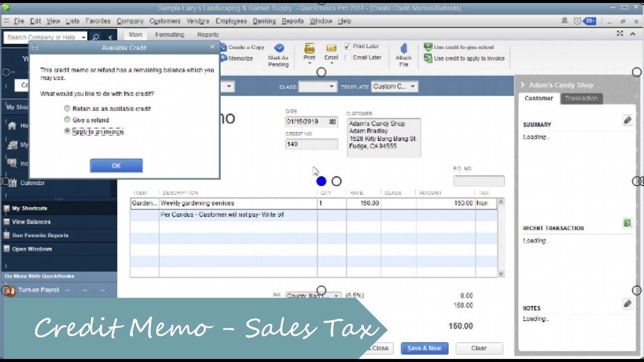Open Run Favorite Reports in sidebar
The height and width of the screenshot is (362, 644).
pyautogui.click(x=40, y=235)
